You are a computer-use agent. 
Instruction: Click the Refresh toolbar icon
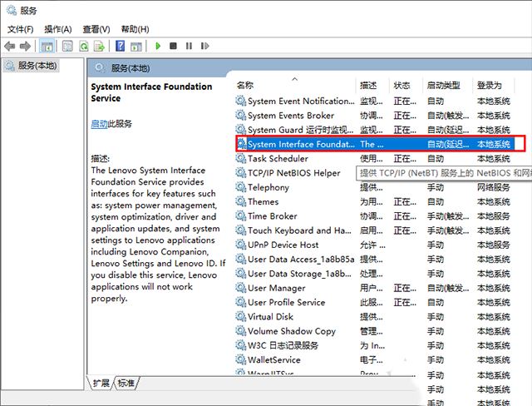tap(83, 46)
